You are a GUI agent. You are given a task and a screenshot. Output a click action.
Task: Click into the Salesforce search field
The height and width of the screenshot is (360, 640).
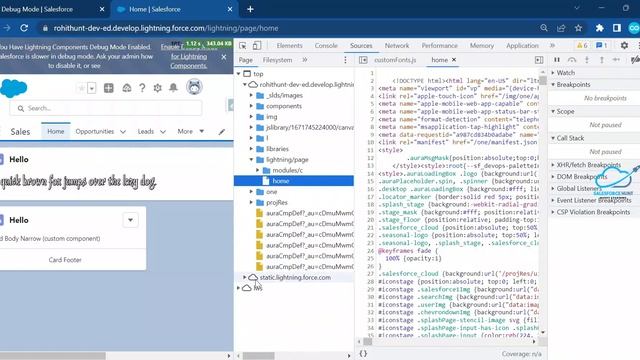[x=106, y=108]
